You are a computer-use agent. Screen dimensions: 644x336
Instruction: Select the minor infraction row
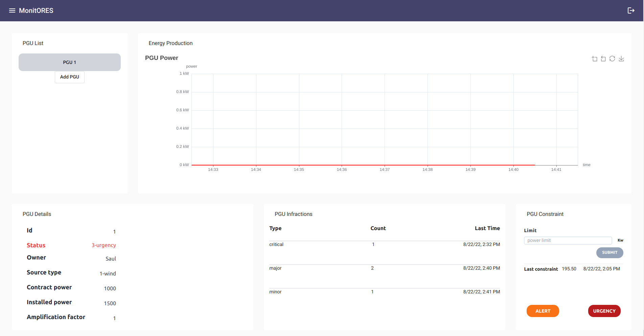click(x=384, y=292)
